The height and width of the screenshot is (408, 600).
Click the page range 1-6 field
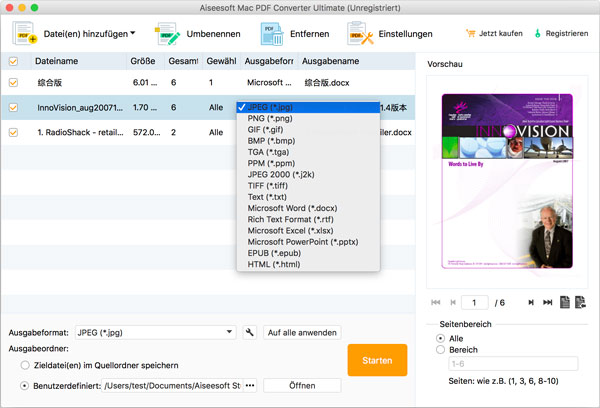click(x=513, y=364)
